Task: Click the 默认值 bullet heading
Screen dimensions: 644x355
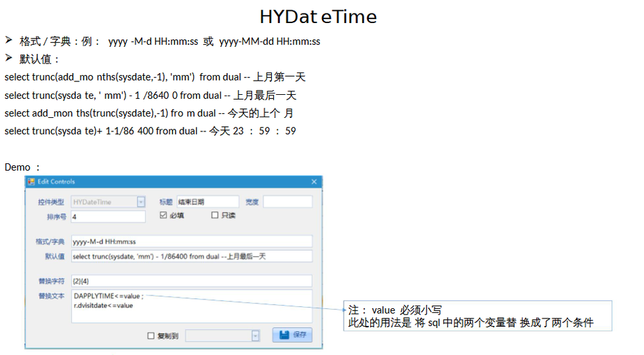Action: pos(40,59)
